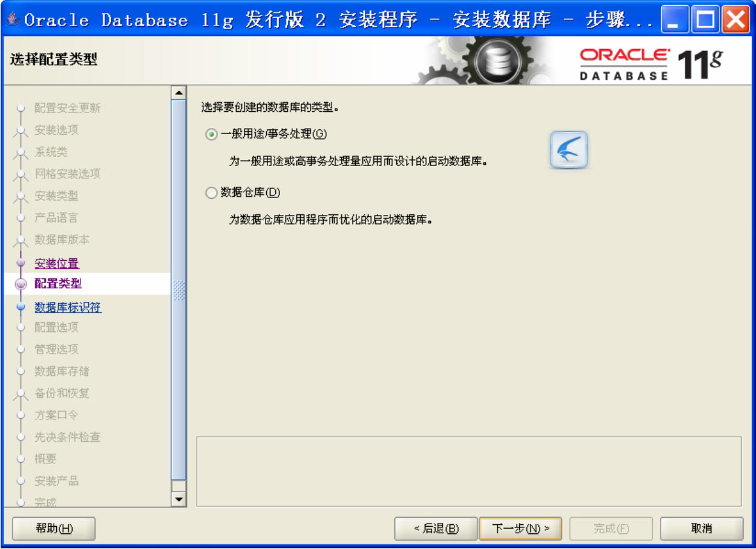Screen dimensions: 756x549
Task: Click the blue bird icon
Action: pos(569,150)
